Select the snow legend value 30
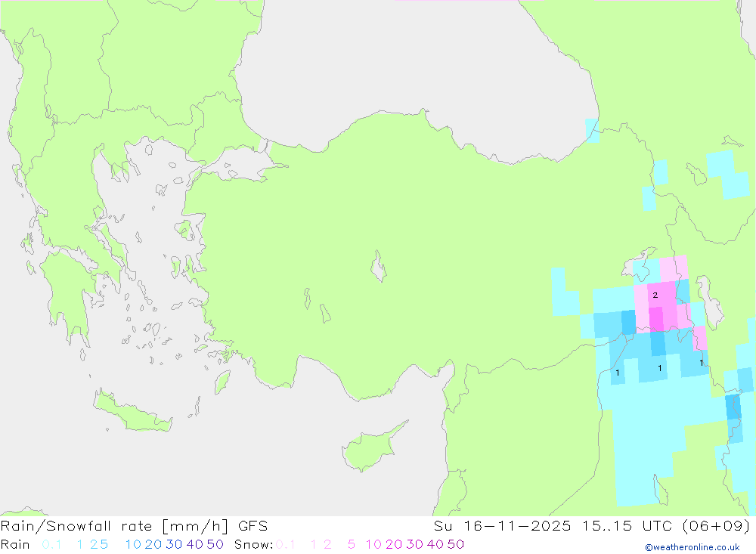Screen dimensions: 756x554 coord(414,544)
